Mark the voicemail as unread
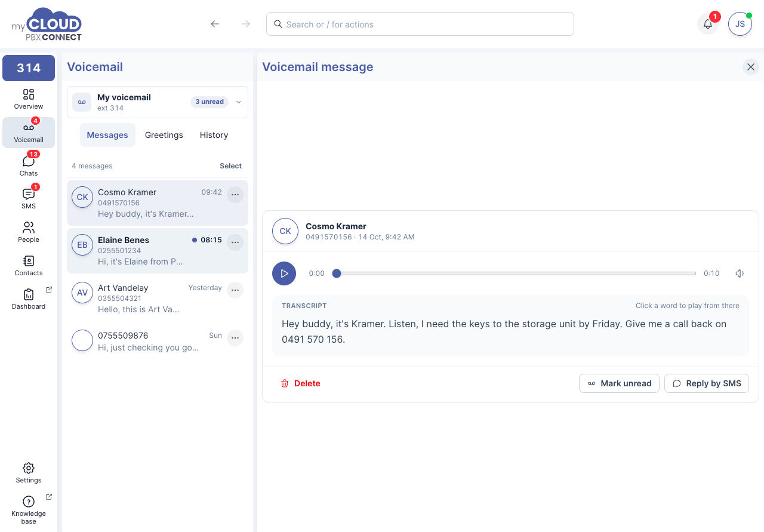Screen dimensions: 764x532 [619, 383]
